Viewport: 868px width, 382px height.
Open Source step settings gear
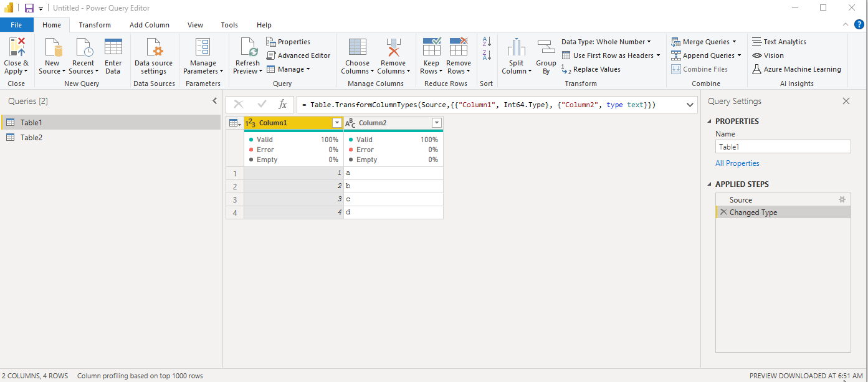pos(842,199)
